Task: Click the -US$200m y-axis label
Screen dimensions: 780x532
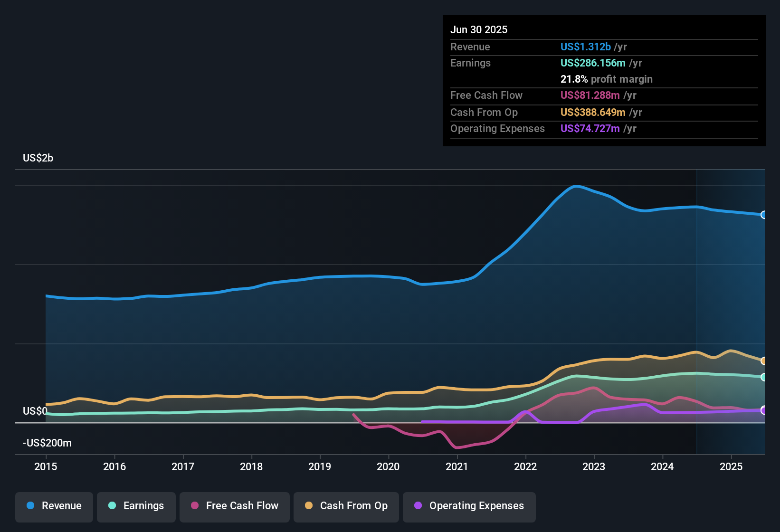Action: pyautogui.click(x=47, y=443)
